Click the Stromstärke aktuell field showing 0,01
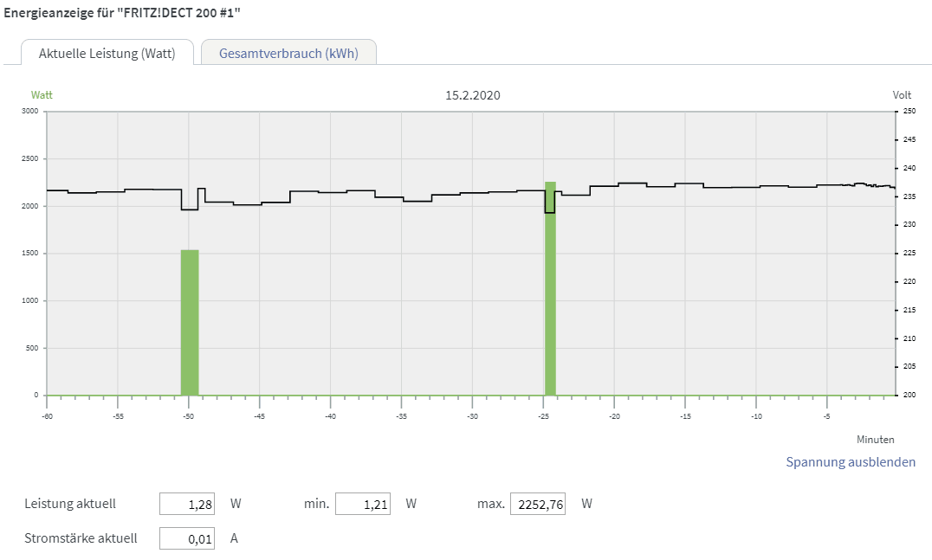 tap(187, 538)
